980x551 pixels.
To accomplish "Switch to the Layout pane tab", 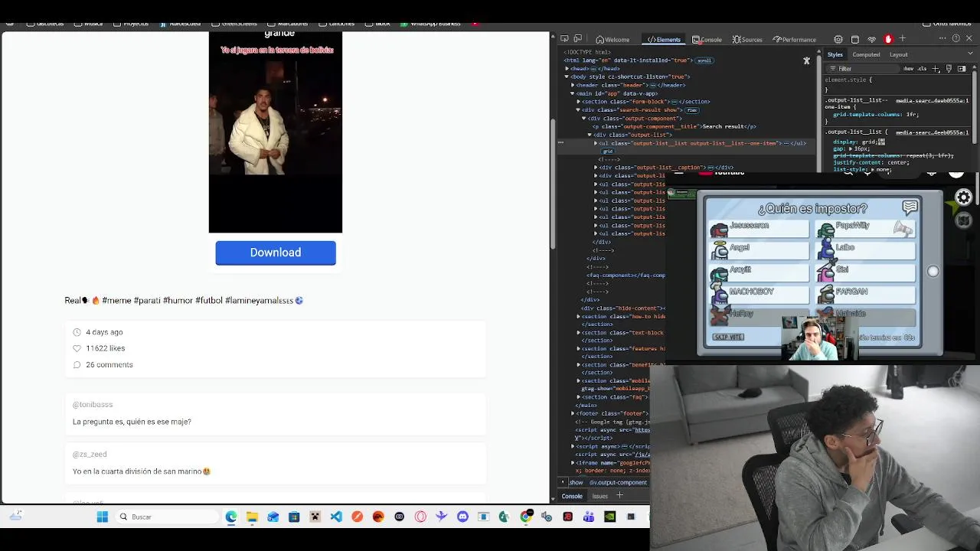I will [x=898, y=54].
